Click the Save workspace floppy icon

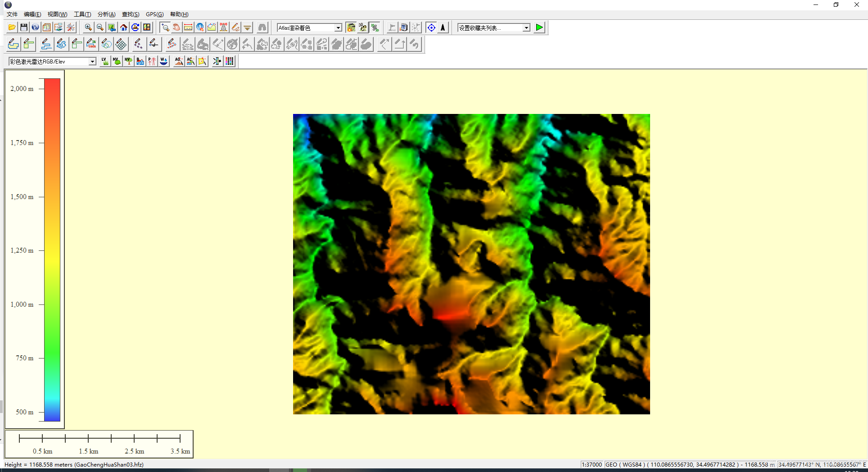24,27
